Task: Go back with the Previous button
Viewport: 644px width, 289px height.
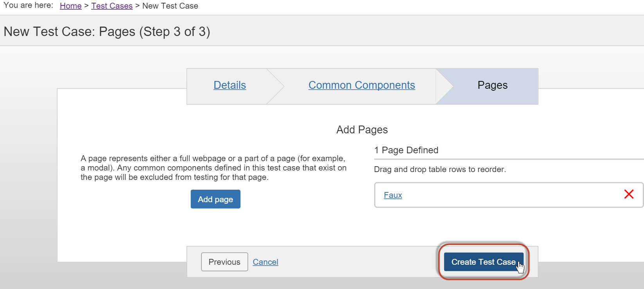Action: (224, 262)
